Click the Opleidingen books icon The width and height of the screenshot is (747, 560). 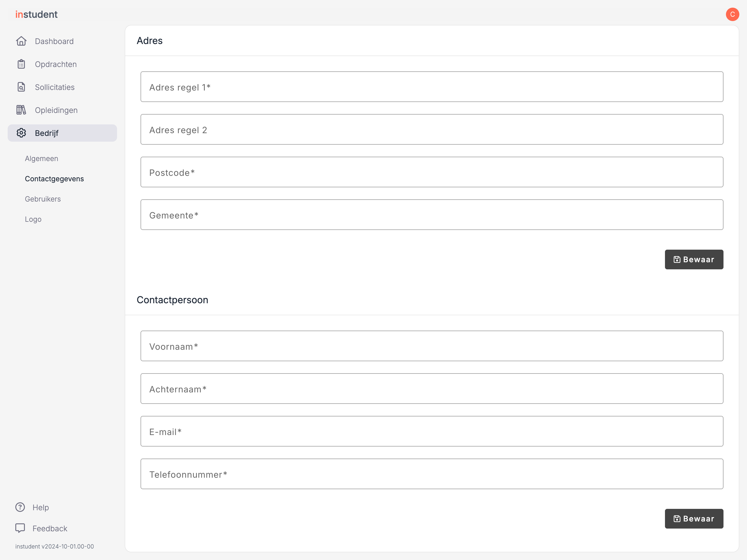21,110
